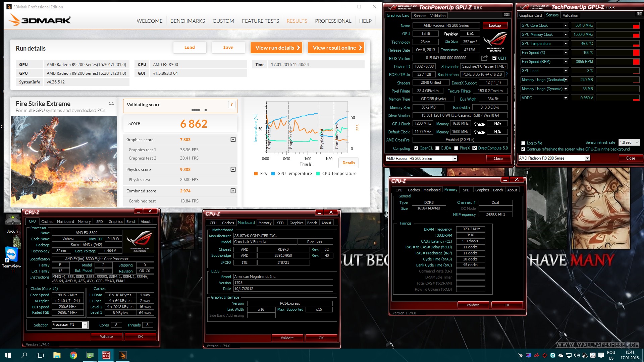Collapse the Combined score section

point(233,191)
